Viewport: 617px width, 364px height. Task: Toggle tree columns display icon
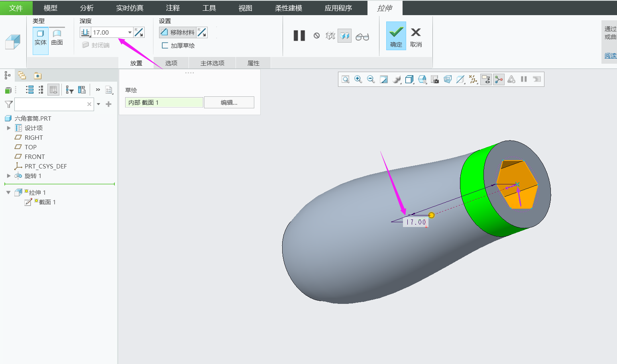[53, 90]
